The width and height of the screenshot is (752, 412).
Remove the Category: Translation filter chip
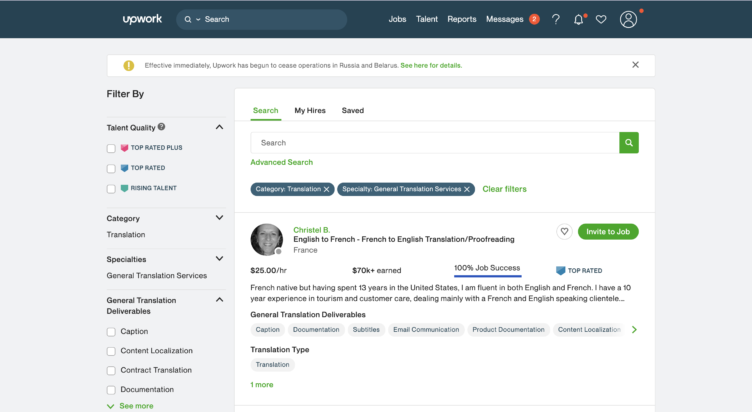pyautogui.click(x=326, y=189)
